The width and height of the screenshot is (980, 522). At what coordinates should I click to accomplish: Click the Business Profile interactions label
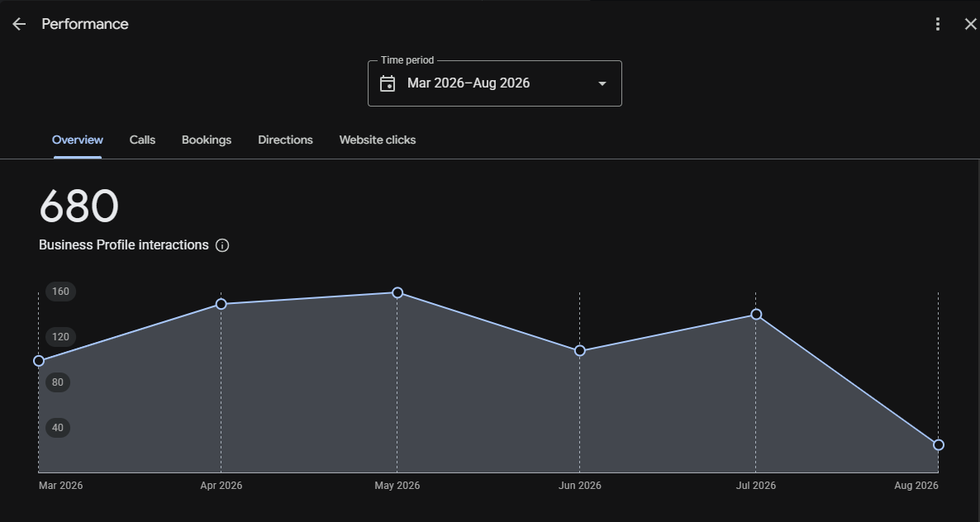(x=124, y=245)
